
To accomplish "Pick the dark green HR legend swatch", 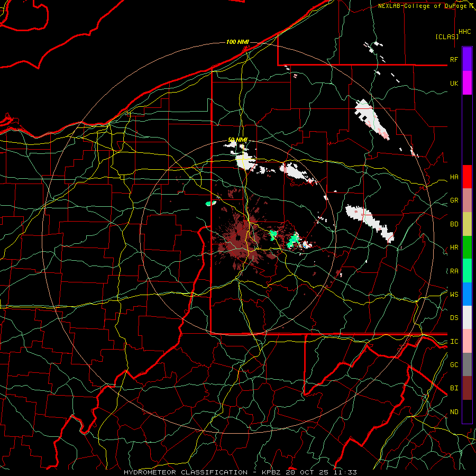I will coord(467,247).
